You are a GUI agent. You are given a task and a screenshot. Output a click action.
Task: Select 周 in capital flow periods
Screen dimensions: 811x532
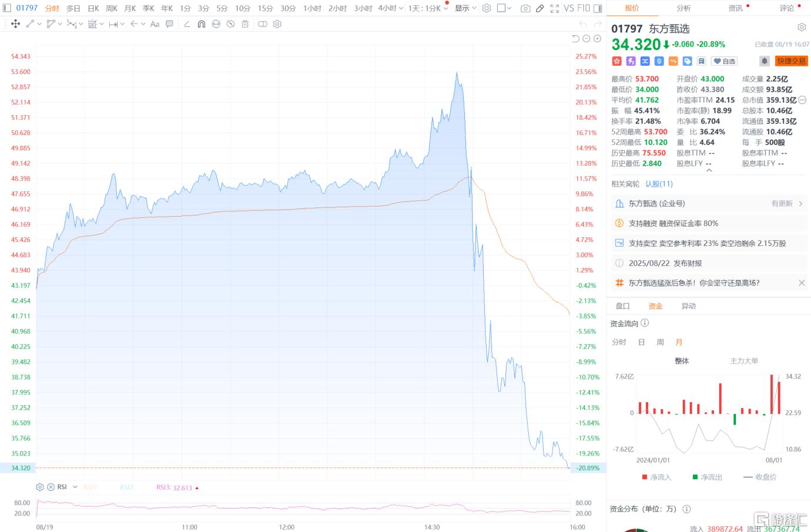click(x=660, y=342)
